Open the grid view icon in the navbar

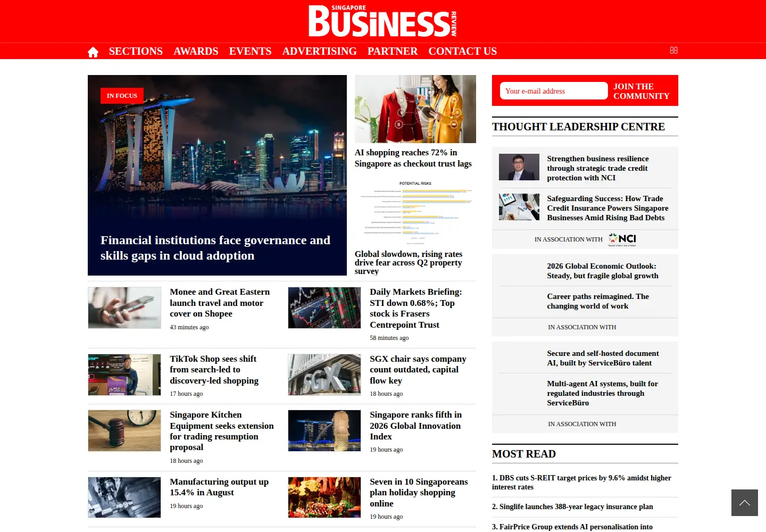674,50
